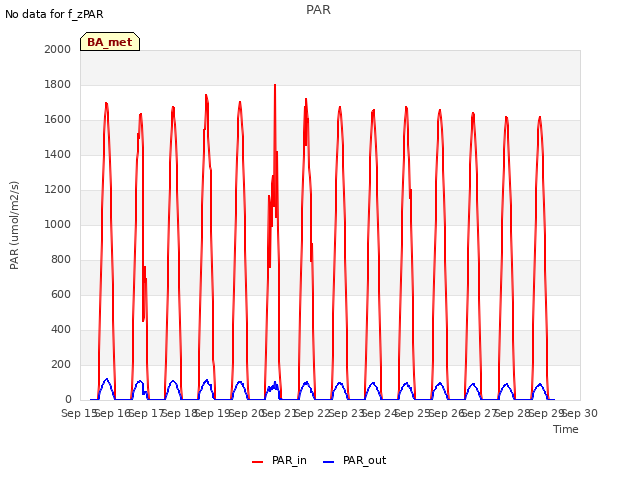This screenshot has width=640, height=480.
Task: Toggle the PAR_out legend entry
Action: (x=355, y=461)
